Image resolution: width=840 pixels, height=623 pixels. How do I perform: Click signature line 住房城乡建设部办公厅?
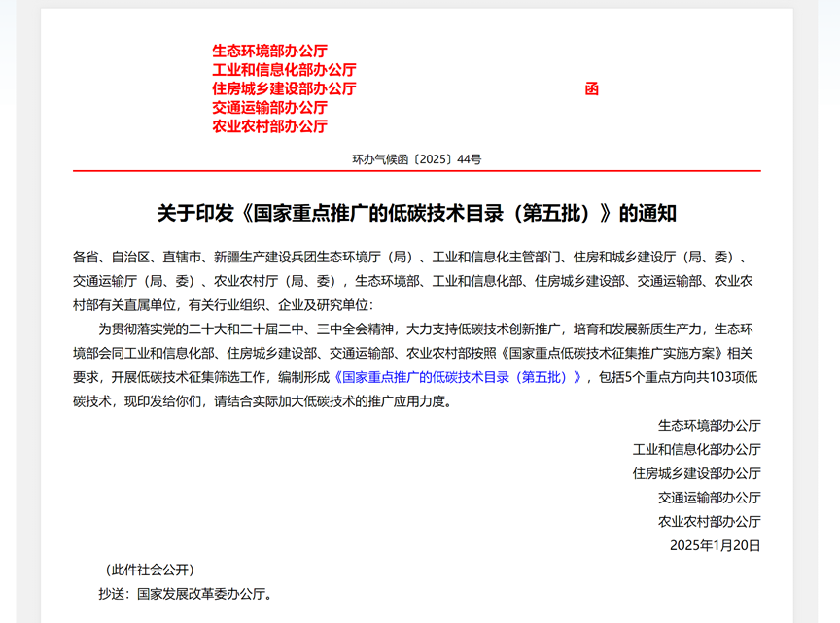point(699,473)
